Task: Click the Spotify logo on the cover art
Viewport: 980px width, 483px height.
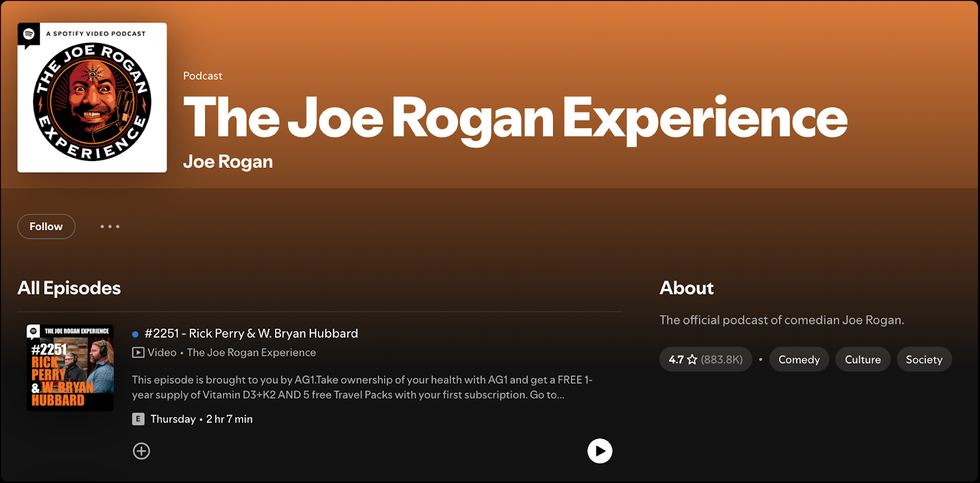Action: click(x=28, y=34)
